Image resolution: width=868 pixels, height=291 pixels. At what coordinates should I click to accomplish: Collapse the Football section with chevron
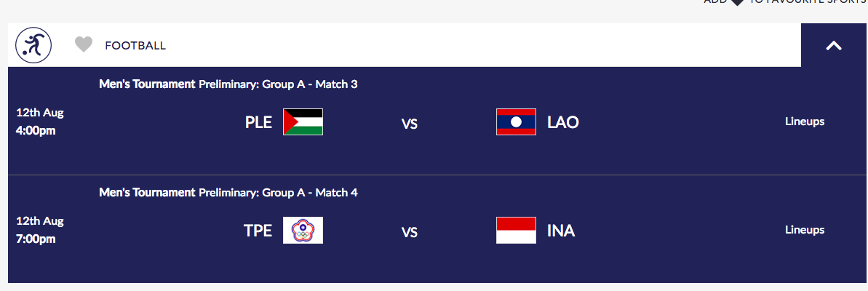click(834, 45)
